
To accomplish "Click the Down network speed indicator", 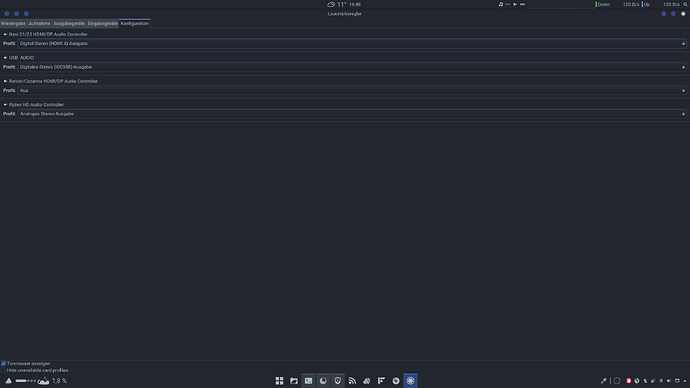I will tap(617, 4).
